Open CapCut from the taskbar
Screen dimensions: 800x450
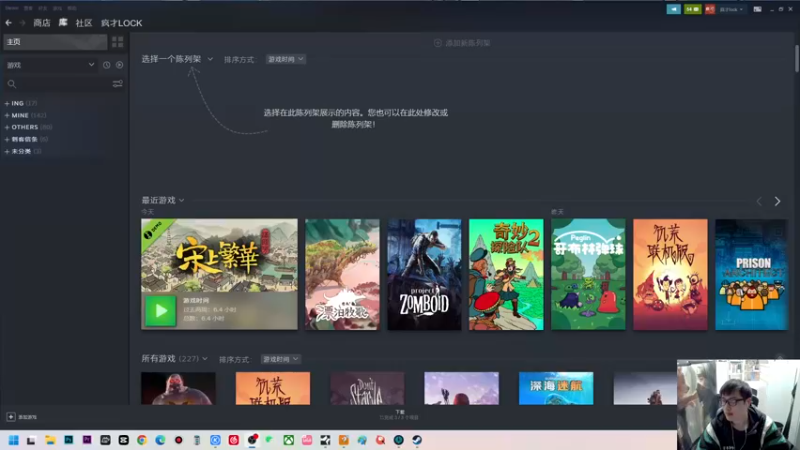(x=123, y=440)
